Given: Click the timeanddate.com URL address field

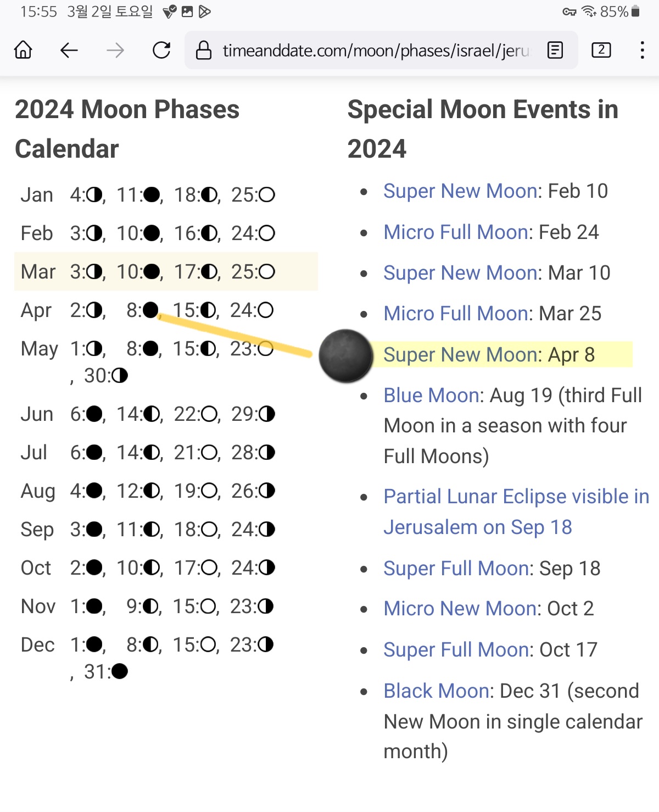Looking at the screenshot, I should pos(376,51).
